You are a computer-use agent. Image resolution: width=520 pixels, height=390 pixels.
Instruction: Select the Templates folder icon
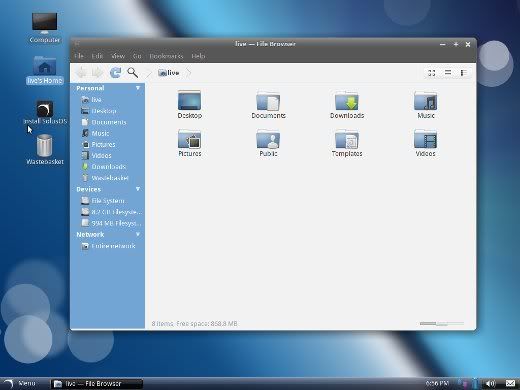click(347, 139)
